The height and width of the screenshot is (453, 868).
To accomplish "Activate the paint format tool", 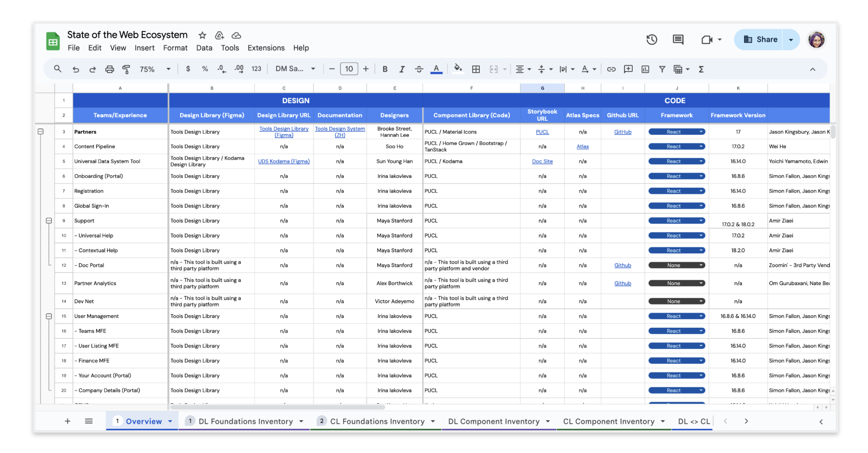I will click(x=126, y=69).
